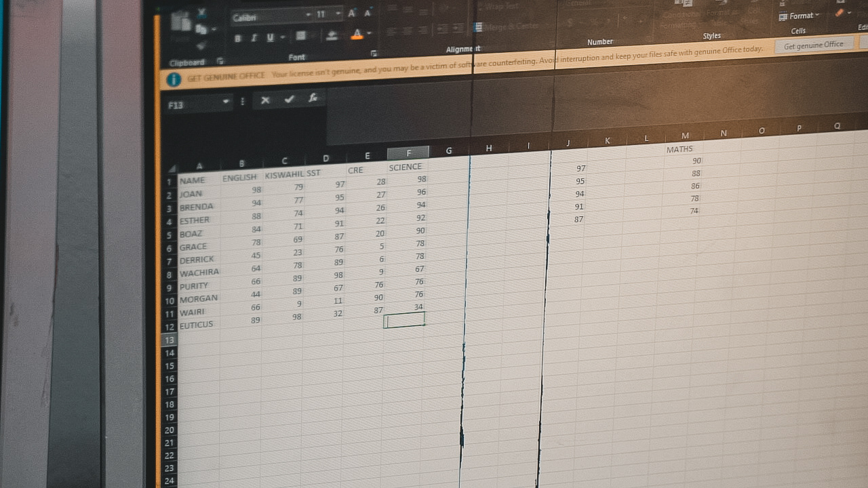
Task: Click the blue info icon in the warning bar
Action: (x=174, y=79)
